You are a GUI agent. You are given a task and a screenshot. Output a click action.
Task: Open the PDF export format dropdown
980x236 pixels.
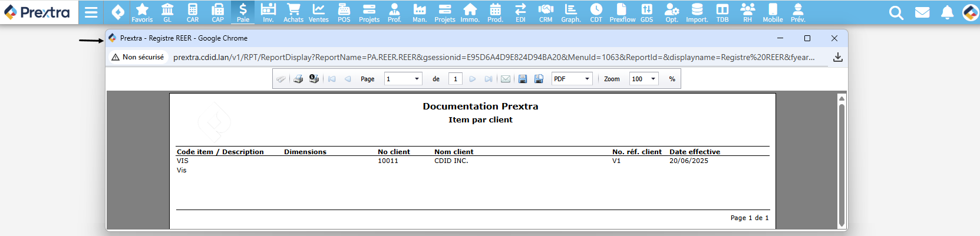[586, 79]
